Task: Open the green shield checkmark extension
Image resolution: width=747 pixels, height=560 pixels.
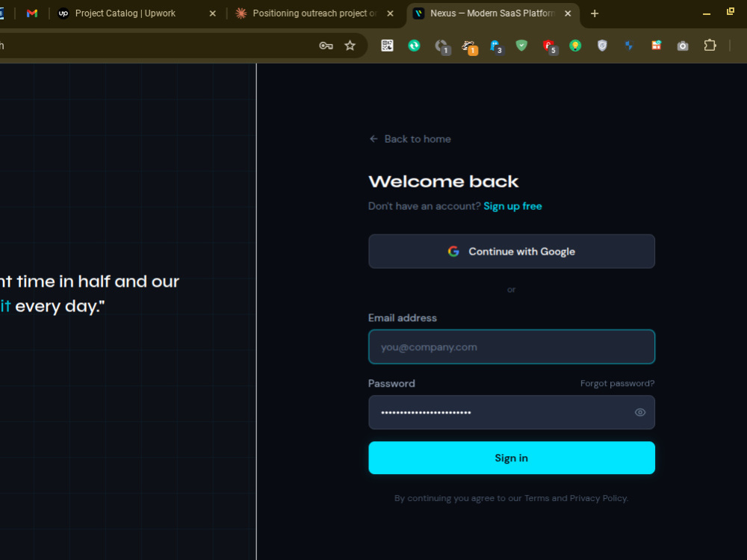Action: pyautogui.click(x=521, y=46)
